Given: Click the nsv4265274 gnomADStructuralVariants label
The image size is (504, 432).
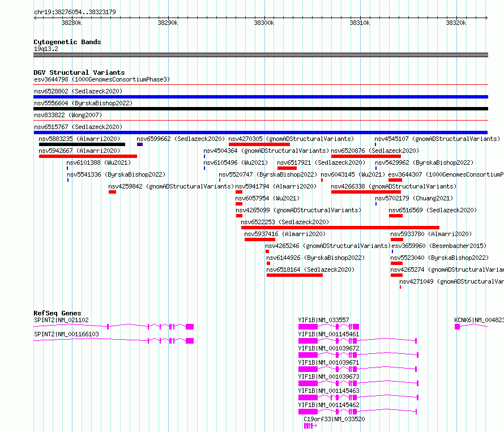Looking at the screenshot, I should point(447,270).
